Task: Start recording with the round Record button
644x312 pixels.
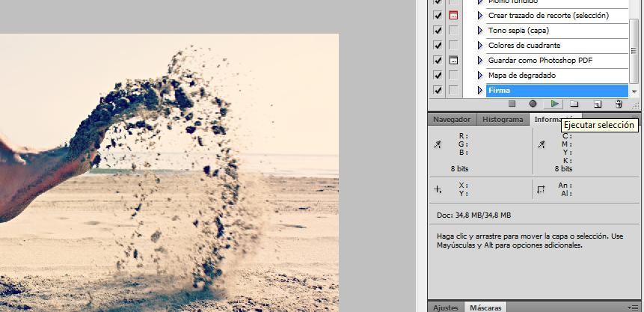Action: (533, 104)
